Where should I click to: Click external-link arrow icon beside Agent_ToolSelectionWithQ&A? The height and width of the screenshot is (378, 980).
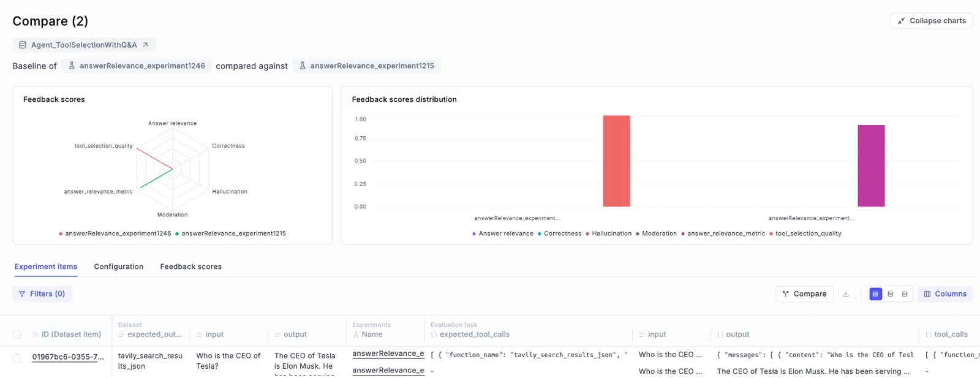click(x=145, y=45)
